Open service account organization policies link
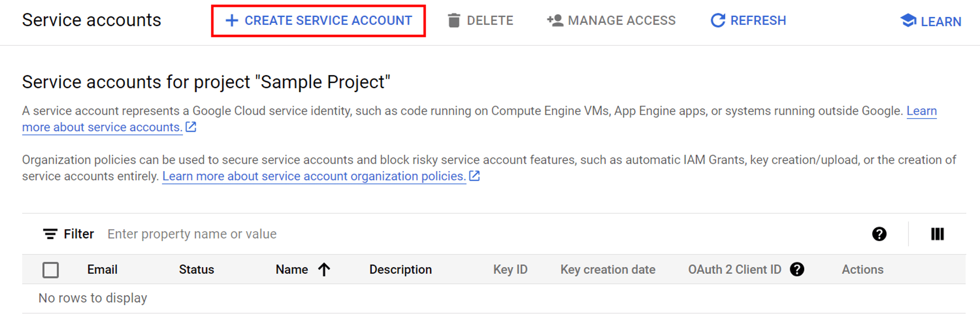 point(314,176)
